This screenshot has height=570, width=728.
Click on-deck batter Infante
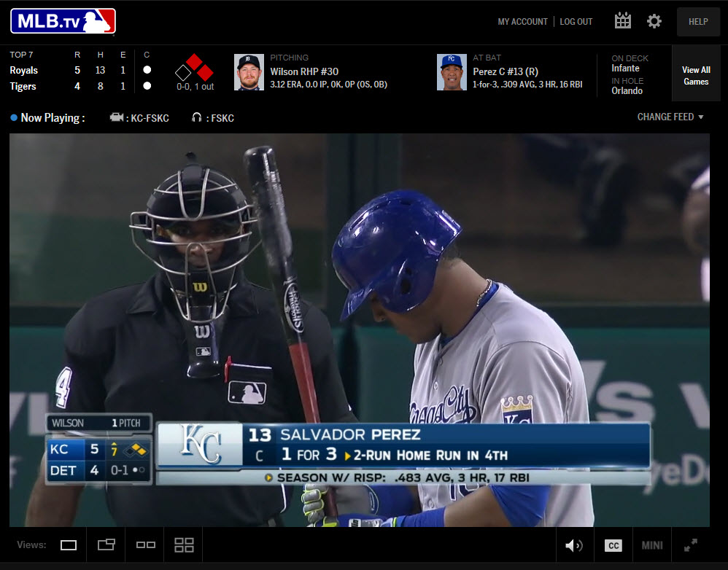[625, 69]
